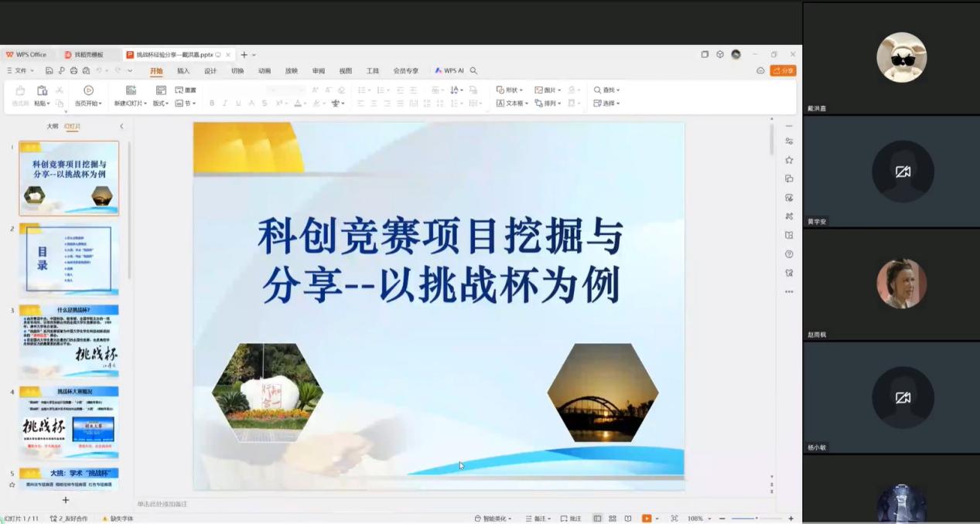Screen dimensions: 980x524
Task: Click the 当页开始 slideshow play icon
Action: point(88,90)
